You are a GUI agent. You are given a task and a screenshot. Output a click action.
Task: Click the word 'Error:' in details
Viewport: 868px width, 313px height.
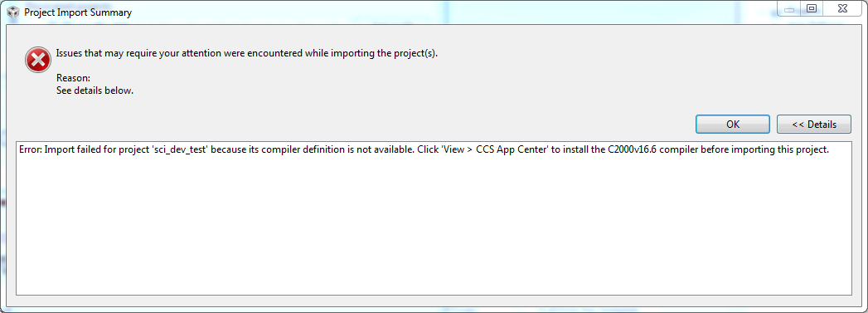pos(31,149)
